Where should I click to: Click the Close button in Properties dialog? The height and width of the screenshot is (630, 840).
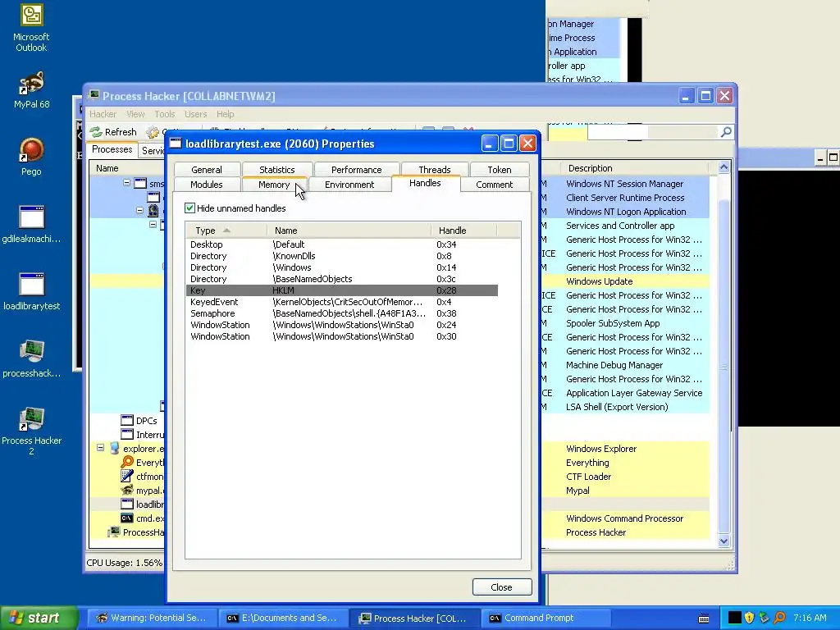tap(502, 587)
